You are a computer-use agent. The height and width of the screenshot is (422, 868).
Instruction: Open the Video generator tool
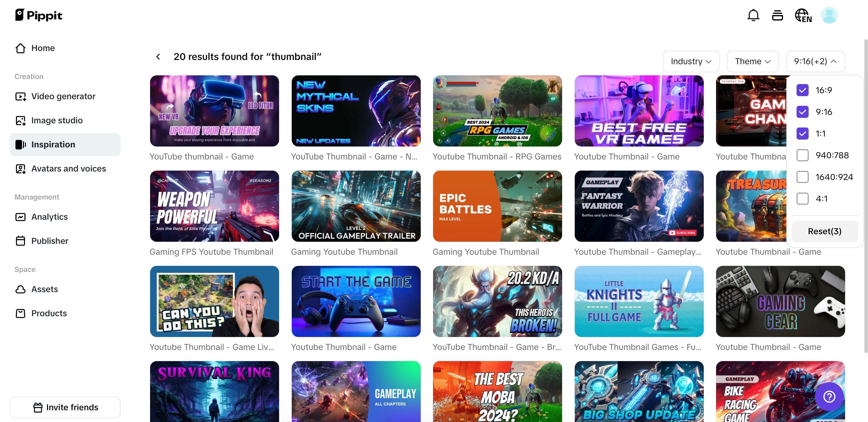(x=63, y=96)
